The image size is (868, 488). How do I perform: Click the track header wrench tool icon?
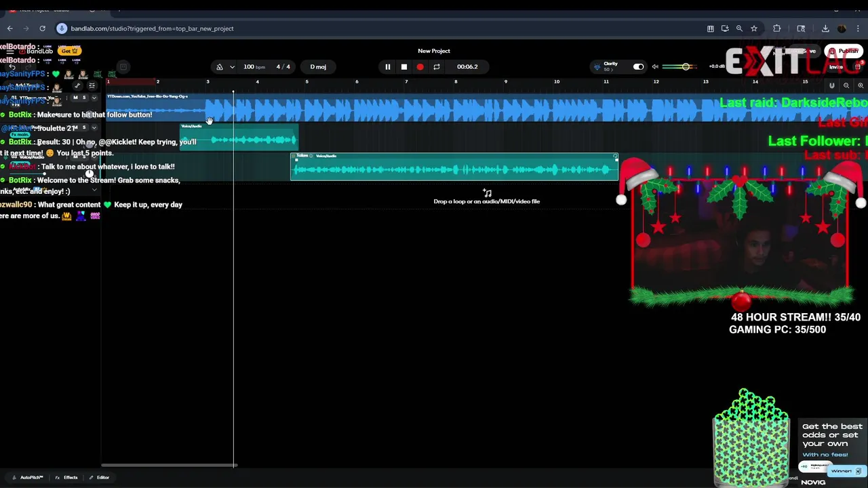click(x=77, y=85)
